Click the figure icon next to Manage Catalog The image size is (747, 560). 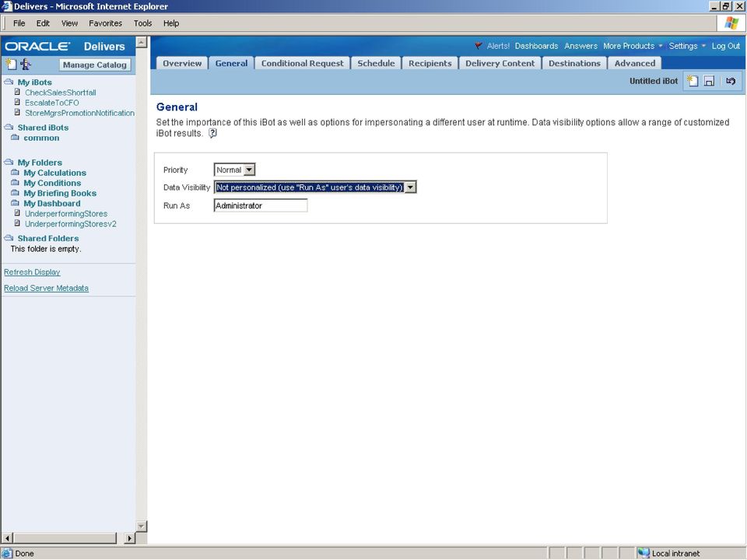coord(26,64)
